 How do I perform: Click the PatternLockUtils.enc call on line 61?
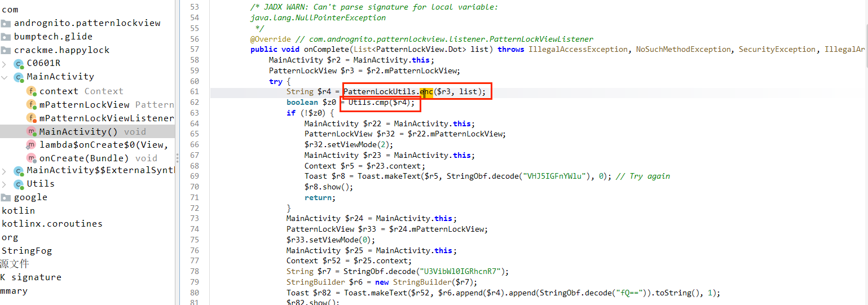389,91
